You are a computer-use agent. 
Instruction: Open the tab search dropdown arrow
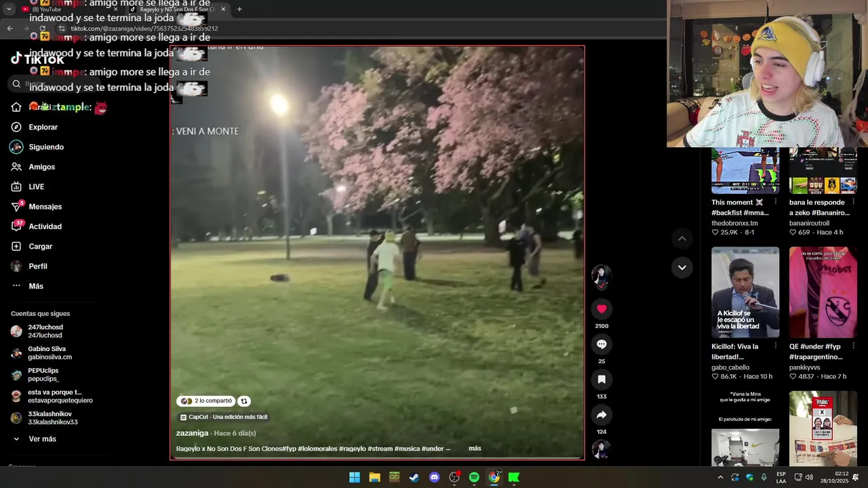[9, 9]
